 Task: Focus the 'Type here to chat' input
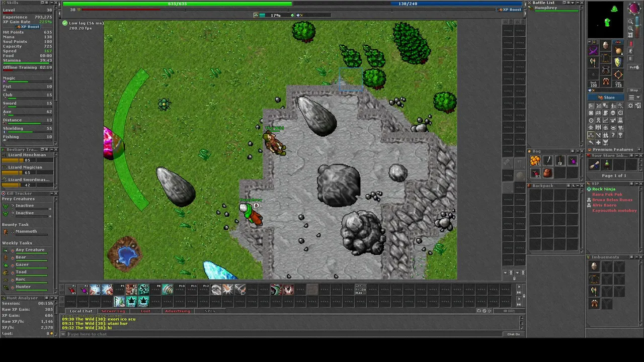click(284, 334)
